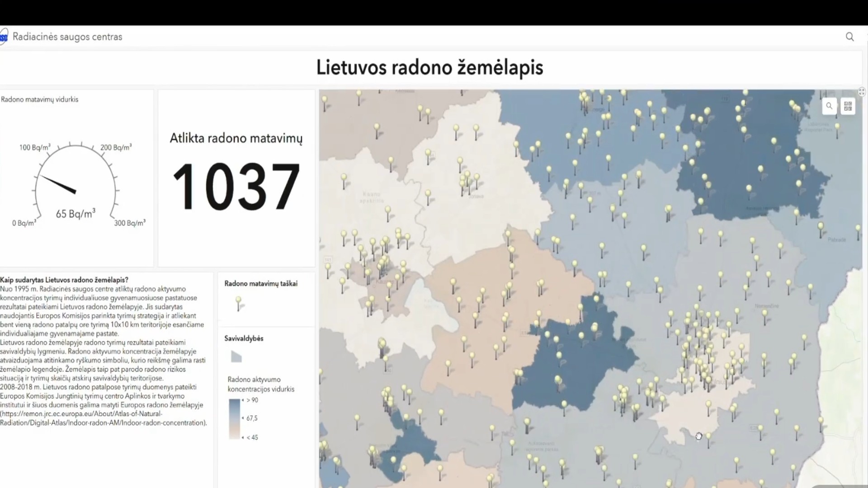Screen dimensions: 868x488
Task: Click the hand cursor marker on the map
Action: coord(698,436)
